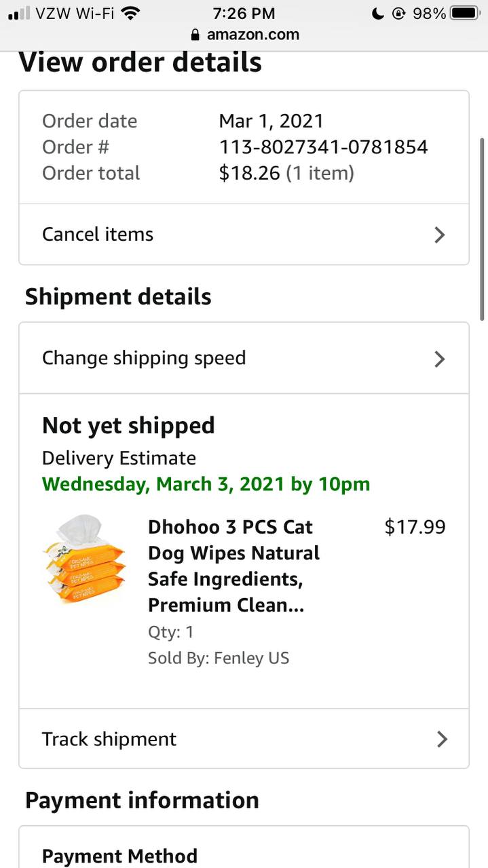Viewport: 488px width, 868px height.
Task: Tap the rotation lock icon
Action: point(399,13)
